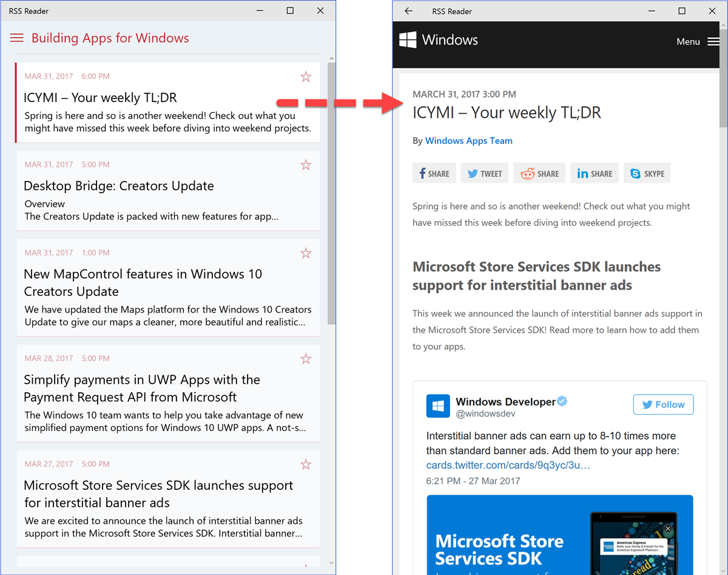Share the article on LinkedIn
This screenshot has height=575, width=728.
point(595,174)
